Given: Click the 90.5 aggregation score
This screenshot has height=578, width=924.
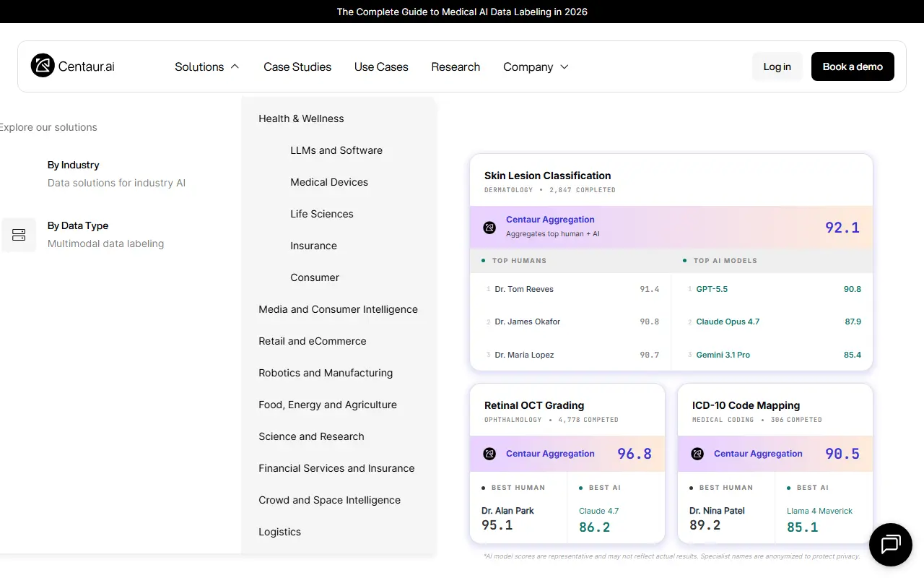Looking at the screenshot, I should [x=842, y=454].
